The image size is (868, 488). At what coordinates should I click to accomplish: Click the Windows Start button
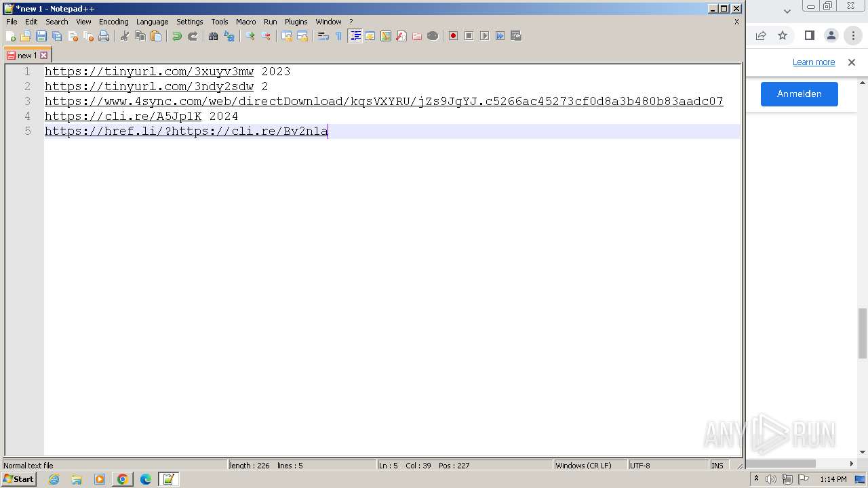(19, 479)
